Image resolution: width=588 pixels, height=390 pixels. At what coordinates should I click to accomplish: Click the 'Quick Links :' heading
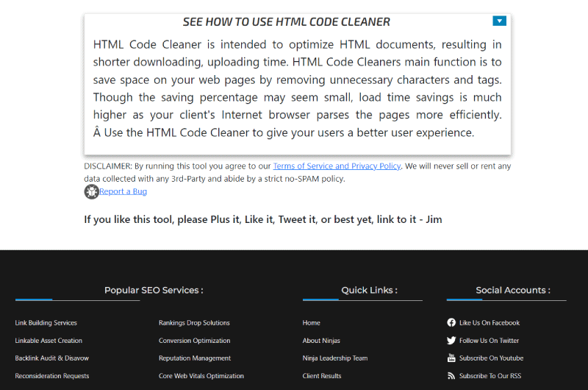370,290
